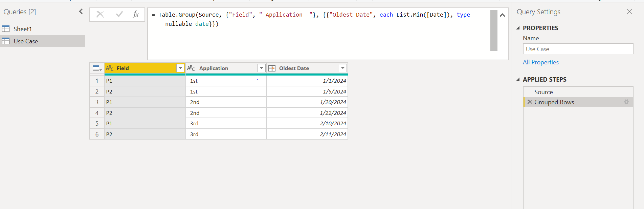The height and width of the screenshot is (209, 644).
Task: Click the 1st cell in row 2
Action: [226, 91]
